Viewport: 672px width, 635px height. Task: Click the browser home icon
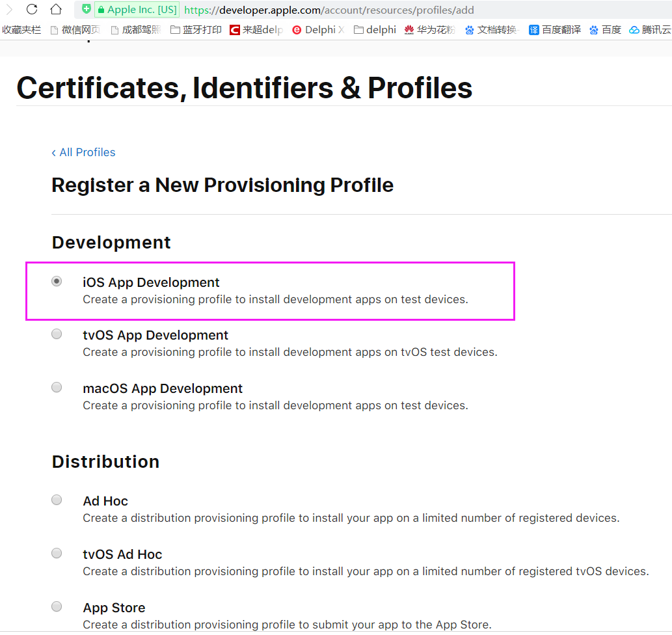[x=56, y=9]
